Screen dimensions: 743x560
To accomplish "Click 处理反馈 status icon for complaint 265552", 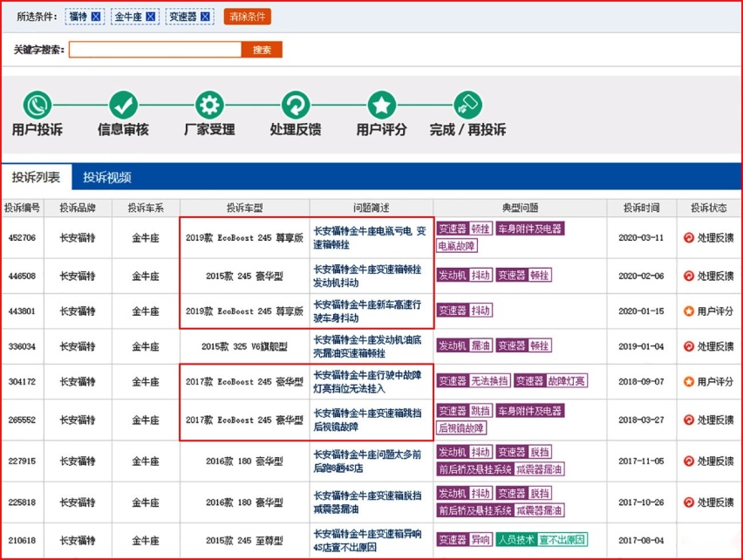I will click(x=689, y=420).
